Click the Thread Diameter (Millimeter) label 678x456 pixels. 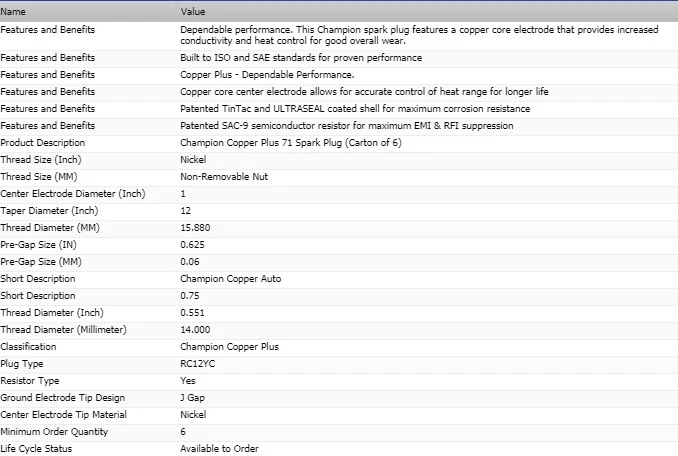(x=64, y=330)
